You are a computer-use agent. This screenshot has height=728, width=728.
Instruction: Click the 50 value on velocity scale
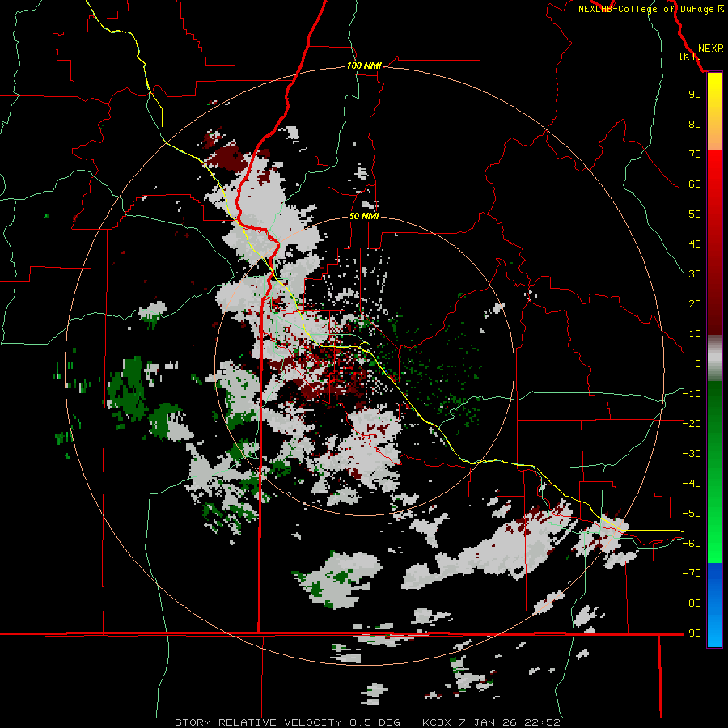coord(695,214)
